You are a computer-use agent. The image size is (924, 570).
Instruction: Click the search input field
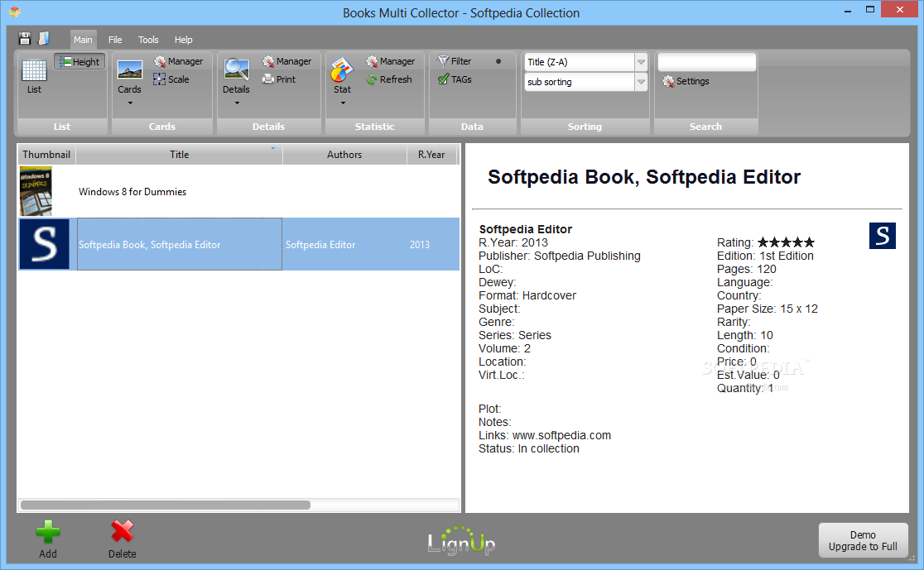[x=706, y=62]
